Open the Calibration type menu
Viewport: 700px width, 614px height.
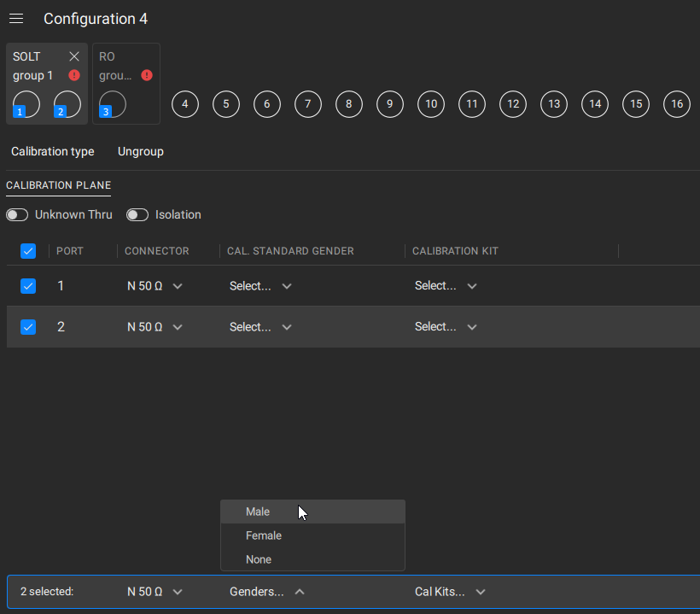[52, 151]
